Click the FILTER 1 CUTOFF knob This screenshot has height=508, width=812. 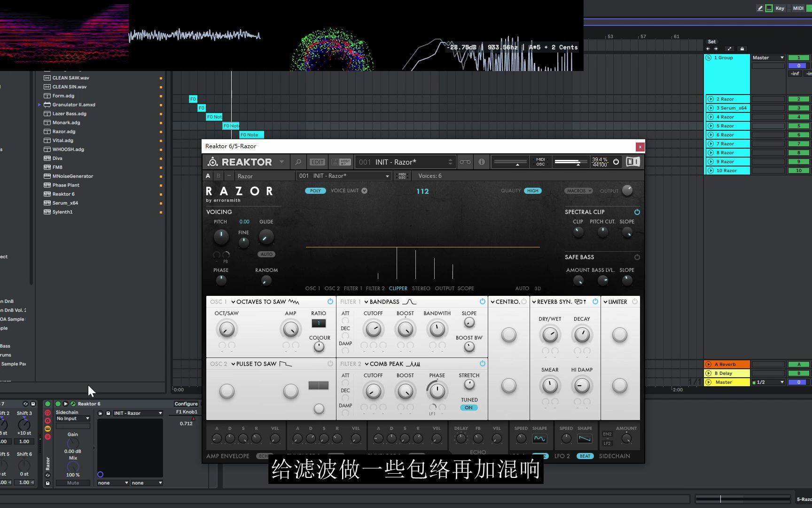coord(373,329)
